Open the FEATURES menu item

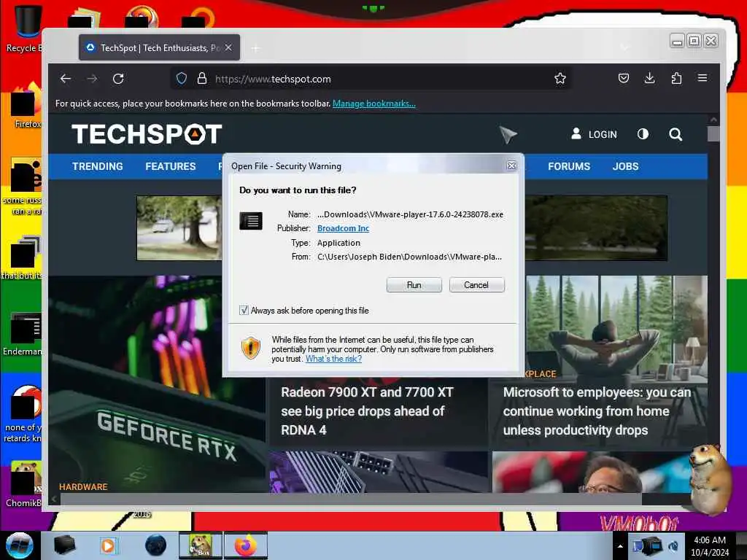pos(171,167)
